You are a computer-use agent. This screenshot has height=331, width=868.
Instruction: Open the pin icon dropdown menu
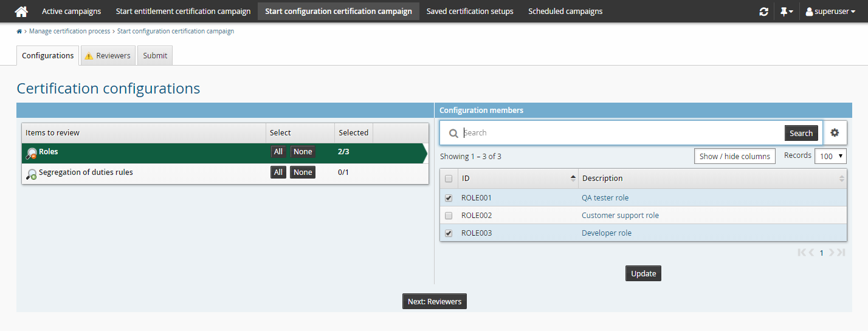[x=787, y=12]
